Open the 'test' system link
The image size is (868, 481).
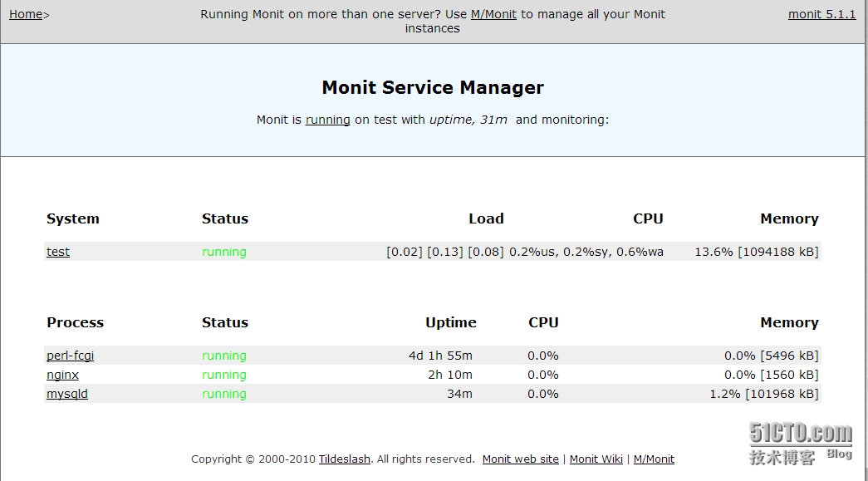click(x=58, y=252)
